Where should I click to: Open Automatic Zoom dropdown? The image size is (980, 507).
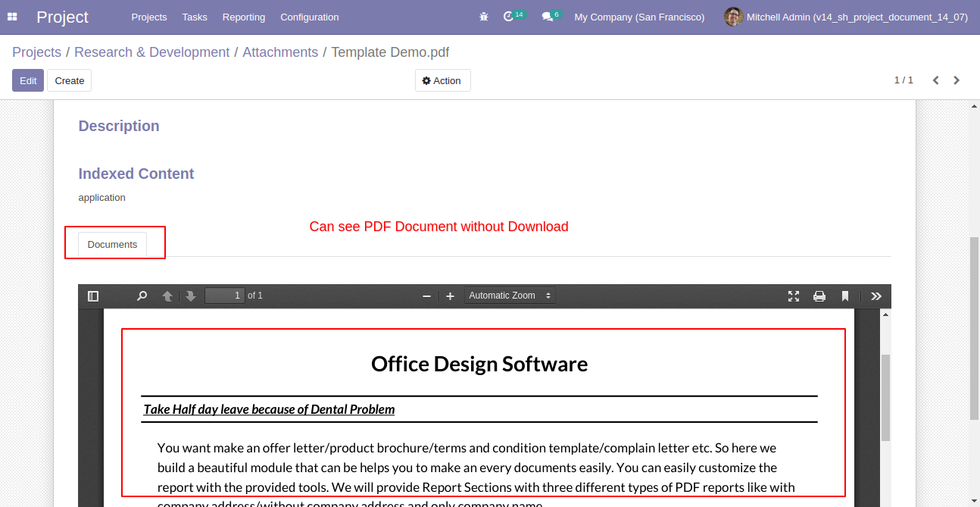[x=510, y=296]
